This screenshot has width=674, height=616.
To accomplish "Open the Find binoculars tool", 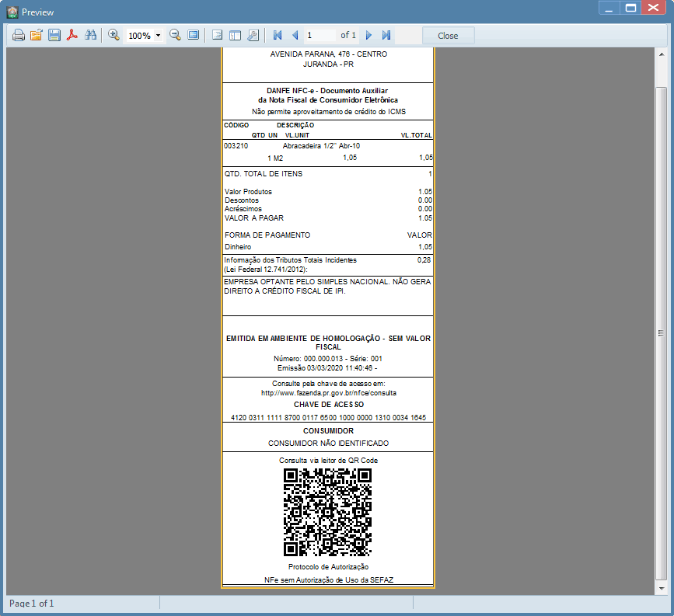I will coord(90,35).
